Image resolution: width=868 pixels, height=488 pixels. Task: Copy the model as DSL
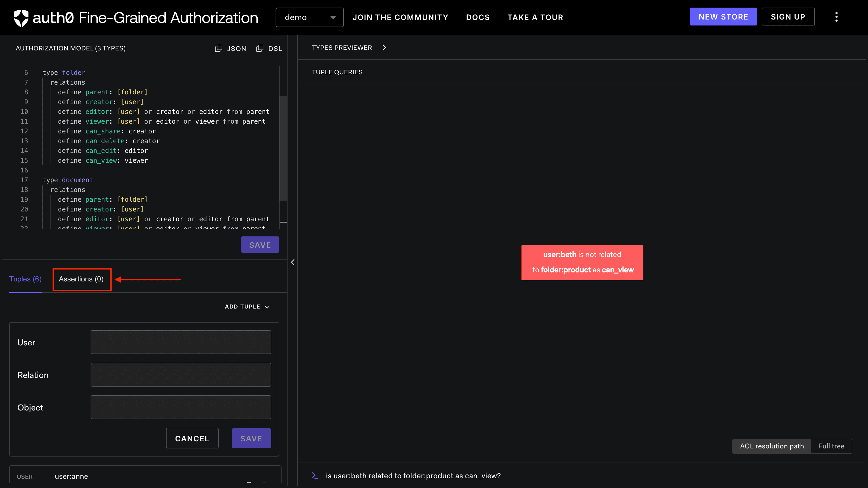click(x=269, y=49)
